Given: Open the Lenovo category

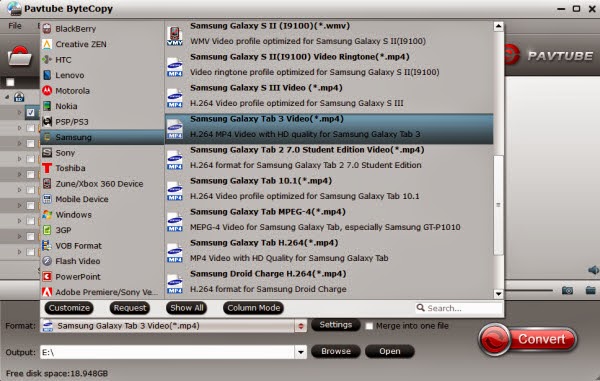Looking at the screenshot, I should click(102, 75).
